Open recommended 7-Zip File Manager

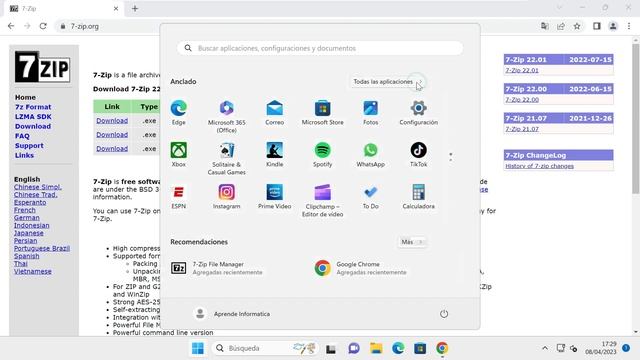click(x=217, y=268)
